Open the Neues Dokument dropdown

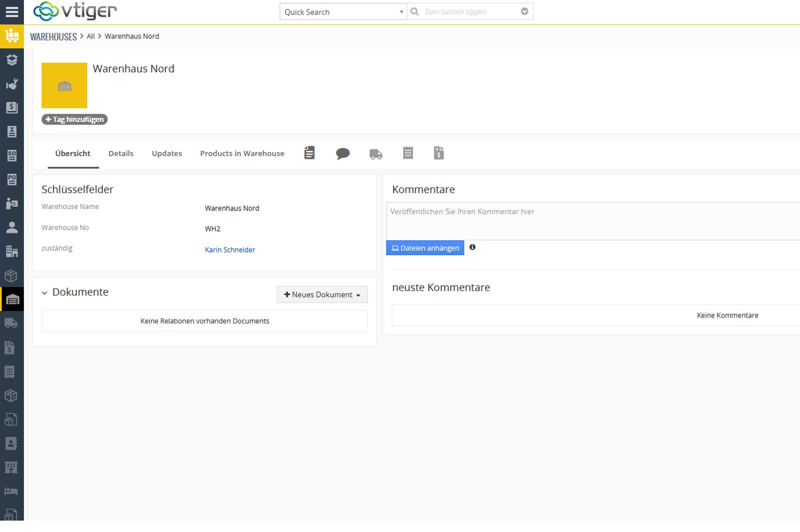coord(322,295)
